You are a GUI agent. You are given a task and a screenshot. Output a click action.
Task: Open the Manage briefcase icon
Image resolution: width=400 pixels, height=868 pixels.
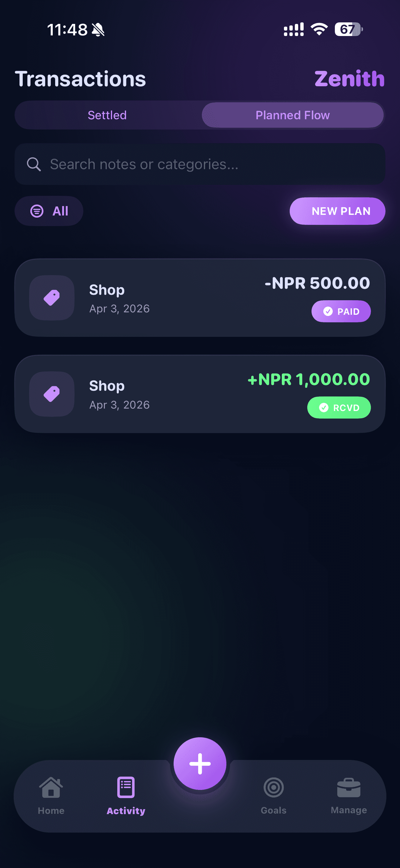(x=349, y=788)
